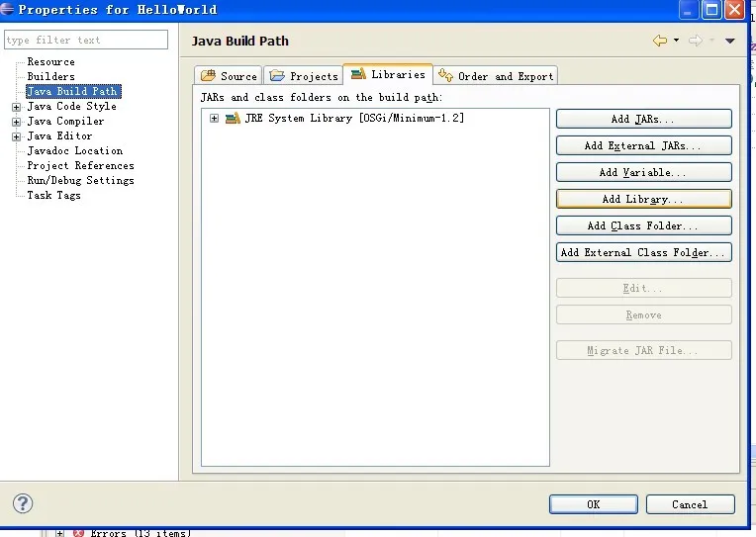Viewport: 756px width, 537px height.
Task: Click the Add External JARs button
Action: pyautogui.click(x=643, y=145)
